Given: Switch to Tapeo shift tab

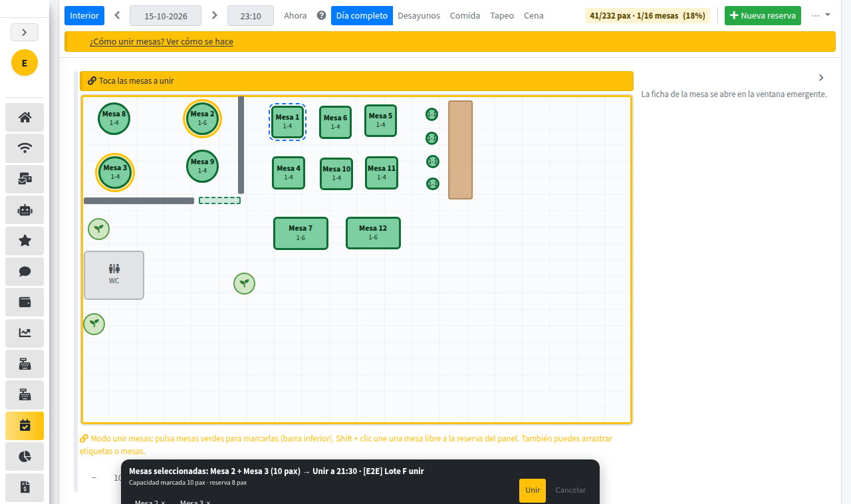Looking at the screenshot, I should [502, 15].
